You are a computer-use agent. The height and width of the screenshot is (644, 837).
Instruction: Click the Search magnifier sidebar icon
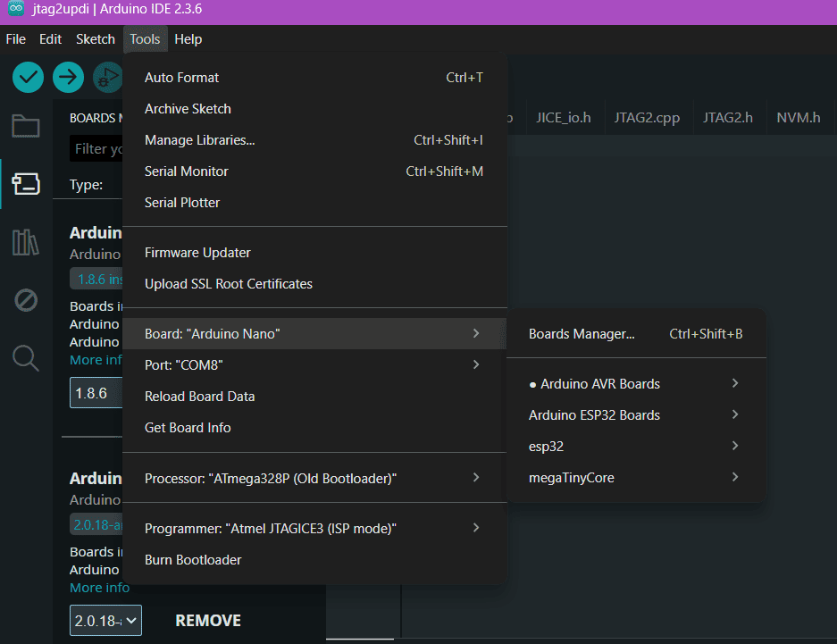pos(26,358)
